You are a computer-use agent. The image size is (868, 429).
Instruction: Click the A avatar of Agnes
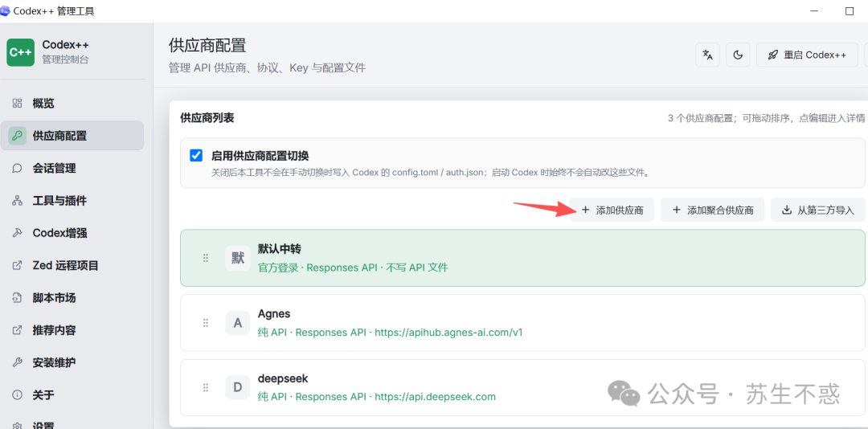[x=237, y=323]
